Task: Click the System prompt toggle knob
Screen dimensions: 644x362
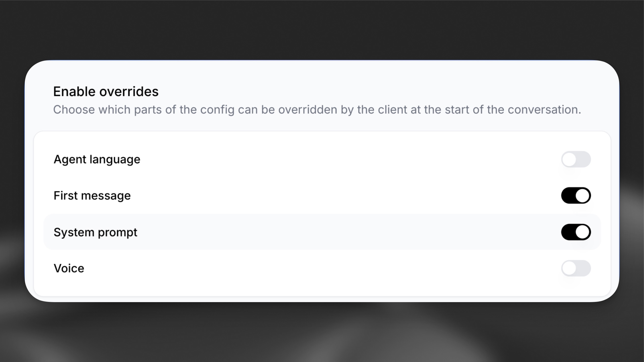Action: click(583, 232)
